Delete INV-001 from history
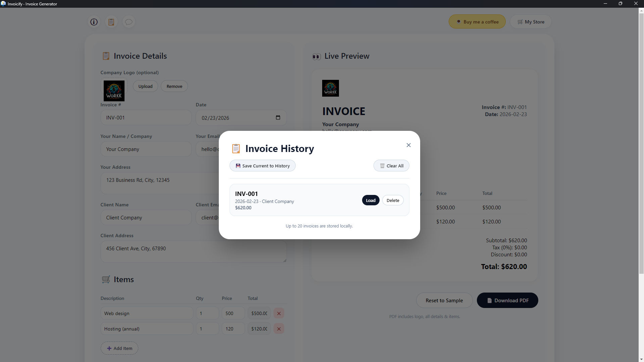Screen dimensions: 644x362 (x=393, y=200)
